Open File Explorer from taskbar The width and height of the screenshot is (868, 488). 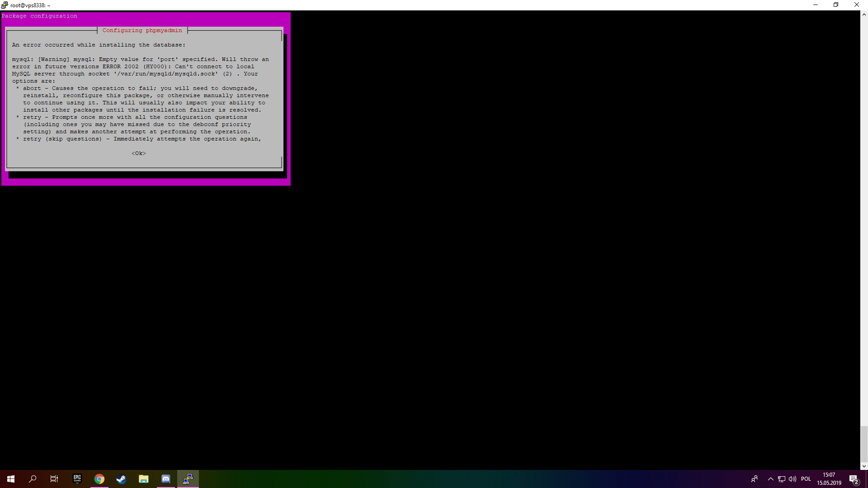[x=144, y=479]
